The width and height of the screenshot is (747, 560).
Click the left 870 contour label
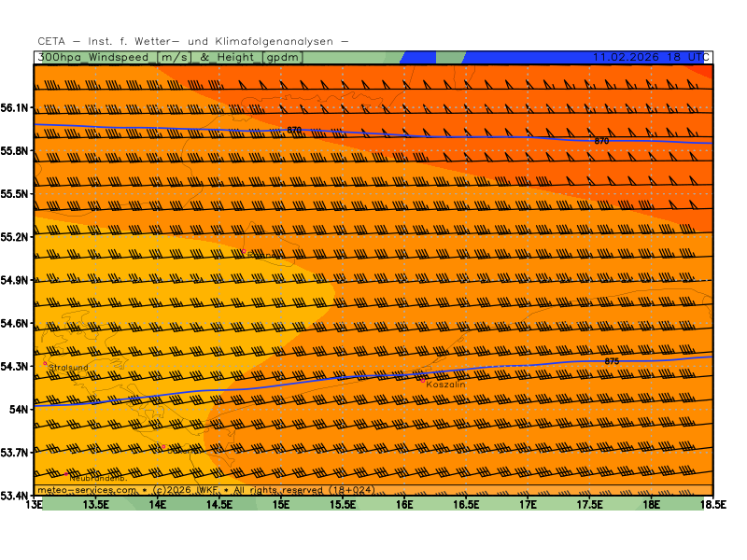(294, 130)
